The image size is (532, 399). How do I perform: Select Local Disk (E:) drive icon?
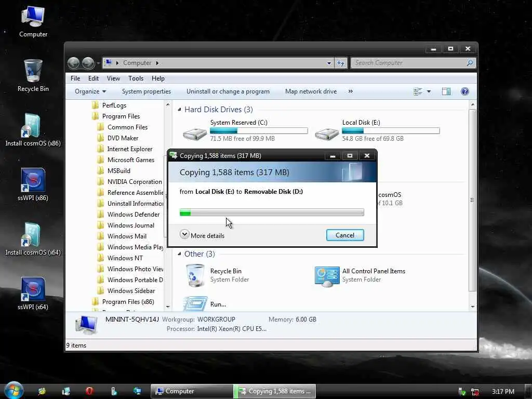pos(327,134)
